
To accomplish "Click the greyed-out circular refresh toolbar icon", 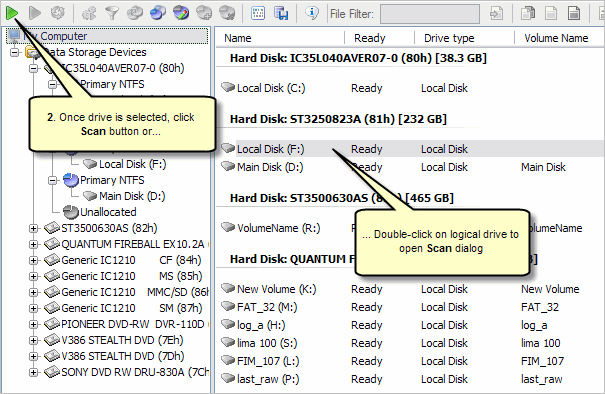I will [x=58, y=13].
